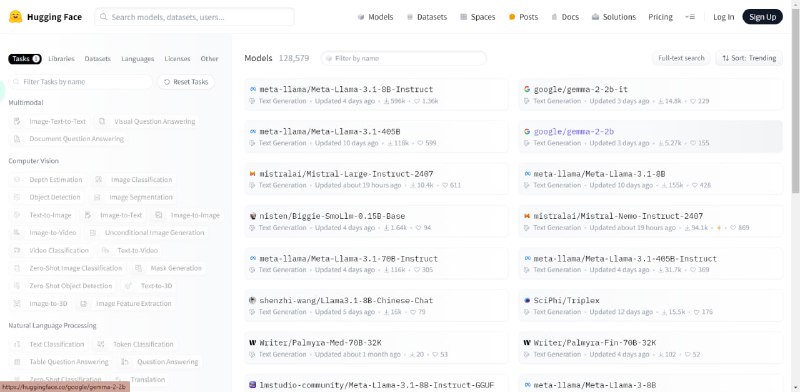Select the Text Classification task filter
Image resolution: width=800 pixels, height=392 pixels.
(49, 345)
